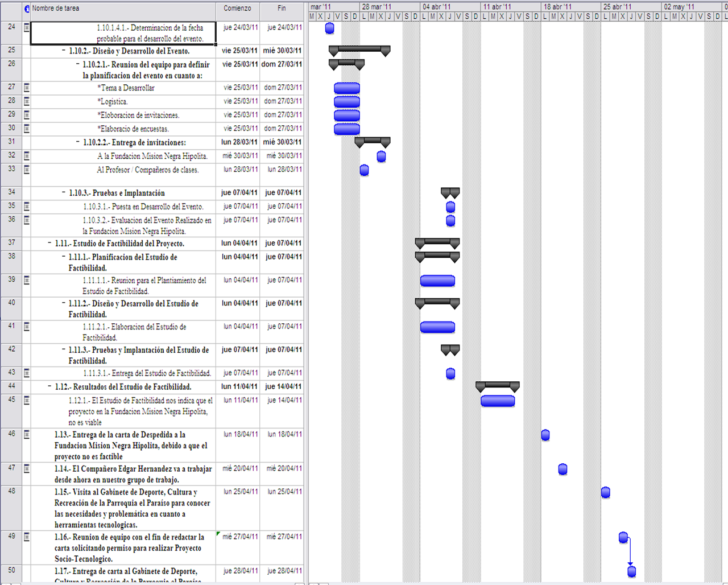Screen dimensions: 728x585
Task: Click the indicator icon in row 47
Action: pos(26,469)
